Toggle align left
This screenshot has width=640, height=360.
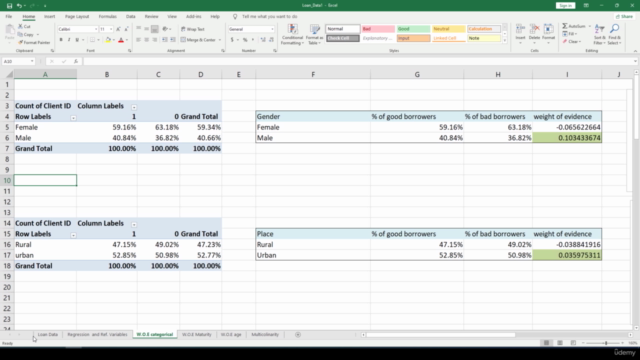139,40
